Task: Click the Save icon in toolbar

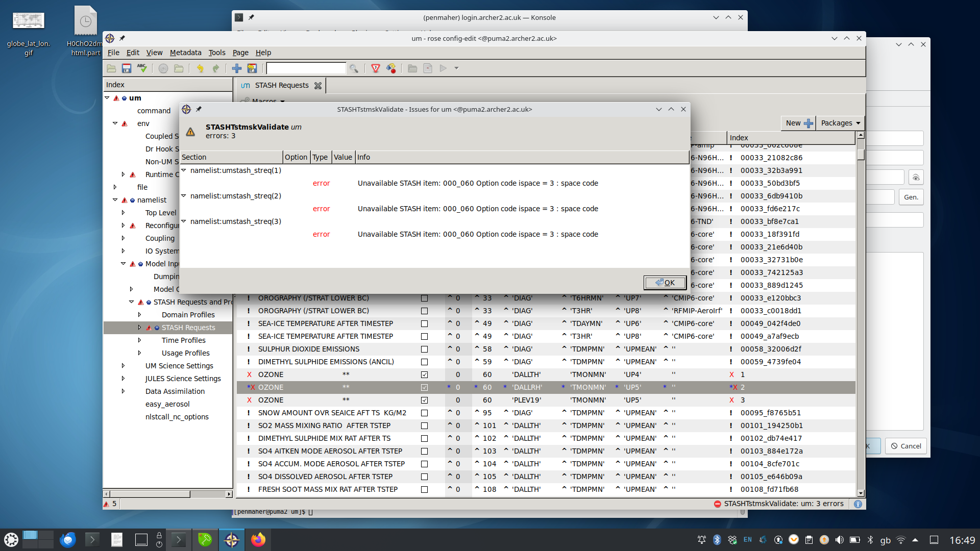Action: click(127, 68)
